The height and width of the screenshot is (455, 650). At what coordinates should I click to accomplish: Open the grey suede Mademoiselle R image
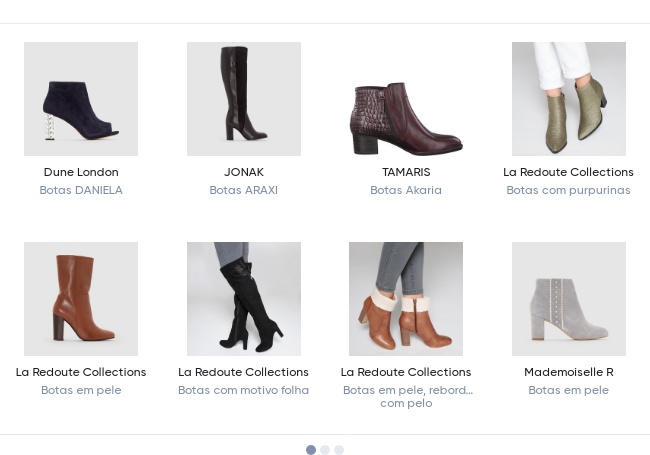(569, 299)
